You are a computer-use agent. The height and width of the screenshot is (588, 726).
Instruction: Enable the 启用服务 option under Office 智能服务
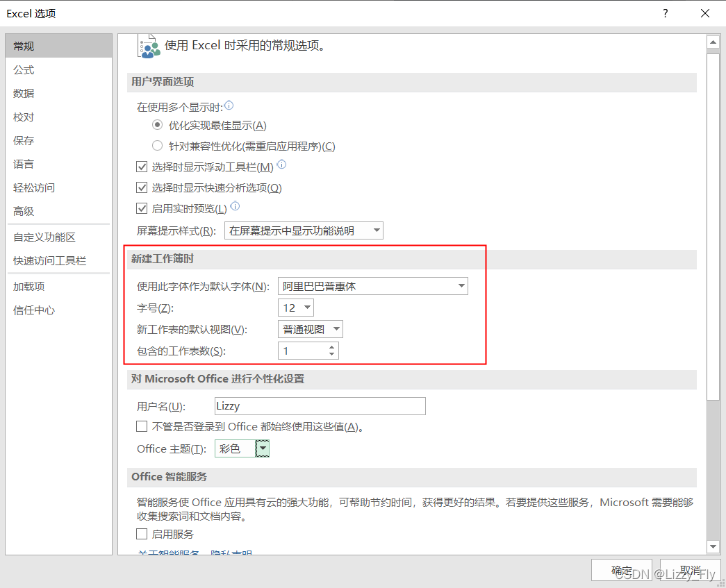click(x=142, y=534)
